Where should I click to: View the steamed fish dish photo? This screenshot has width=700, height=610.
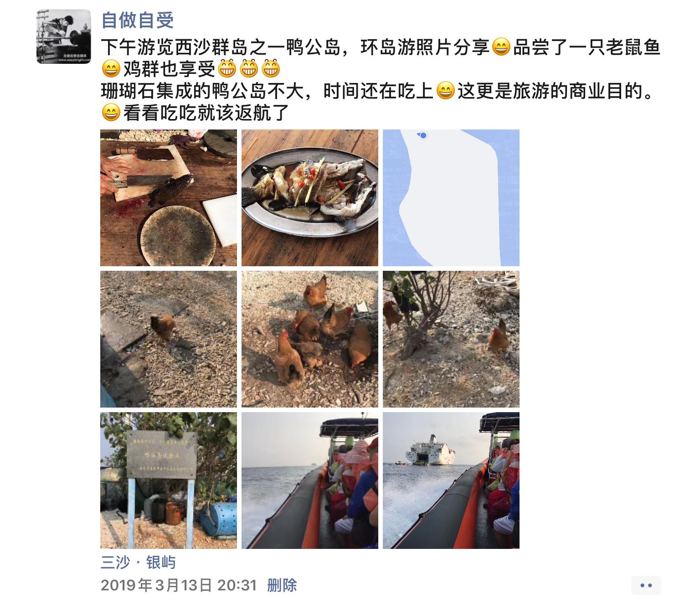(x=310, y=198)
